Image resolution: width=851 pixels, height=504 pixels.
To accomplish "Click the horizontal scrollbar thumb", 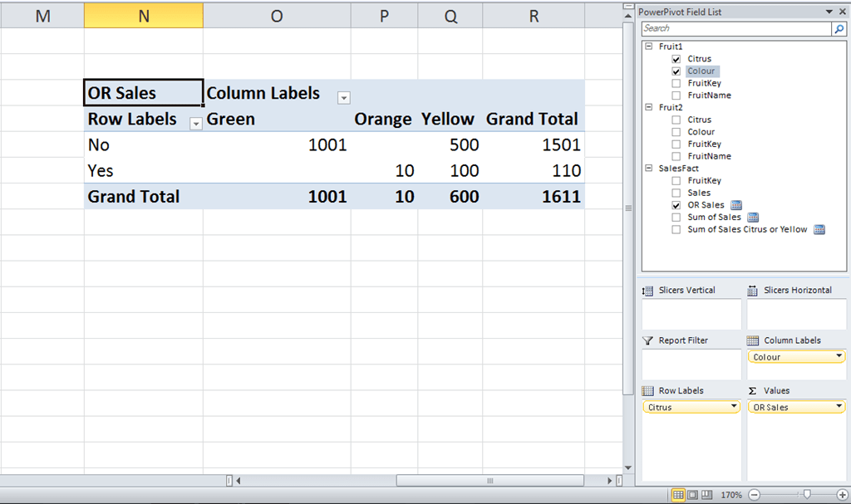I will point(490,481).
